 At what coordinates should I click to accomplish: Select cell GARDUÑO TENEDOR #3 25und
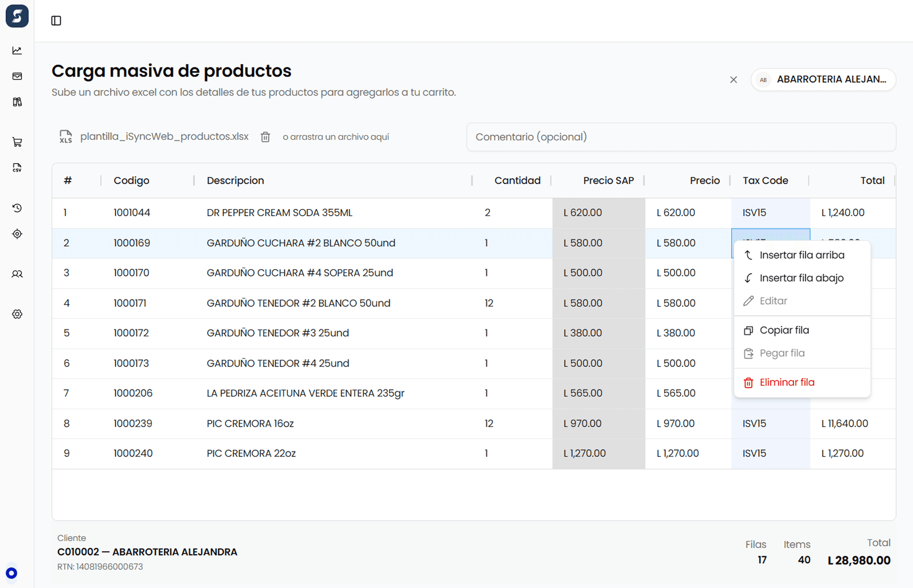pos(278,333)
